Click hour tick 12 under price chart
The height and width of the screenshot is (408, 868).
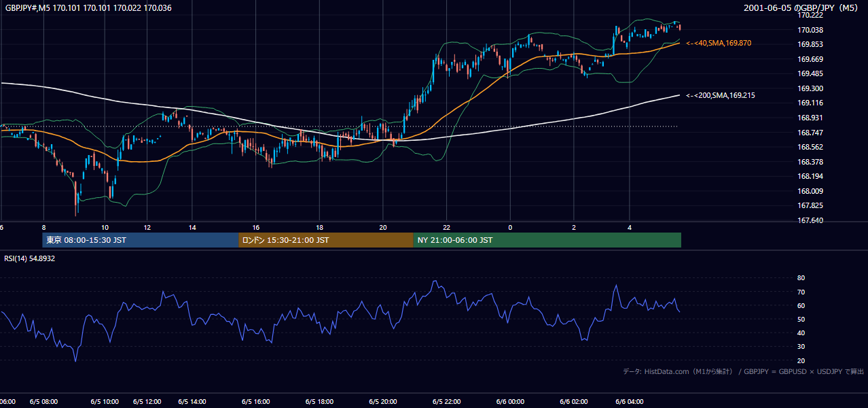point(147,227)
